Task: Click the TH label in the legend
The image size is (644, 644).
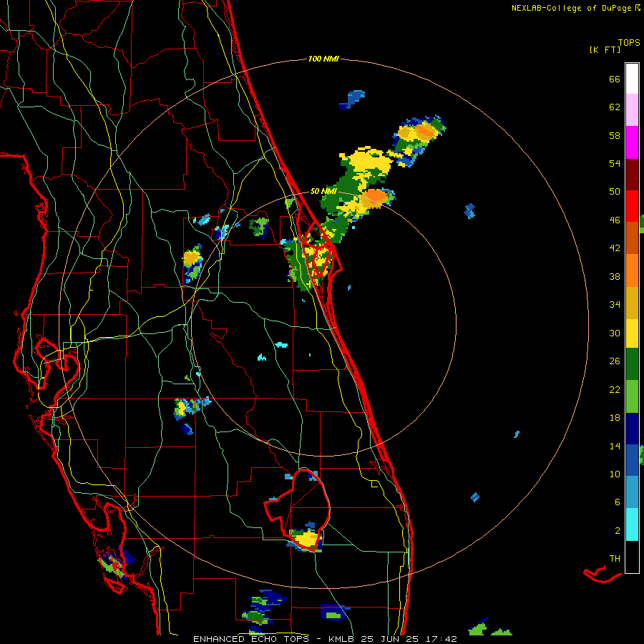Action: (615, 559)
